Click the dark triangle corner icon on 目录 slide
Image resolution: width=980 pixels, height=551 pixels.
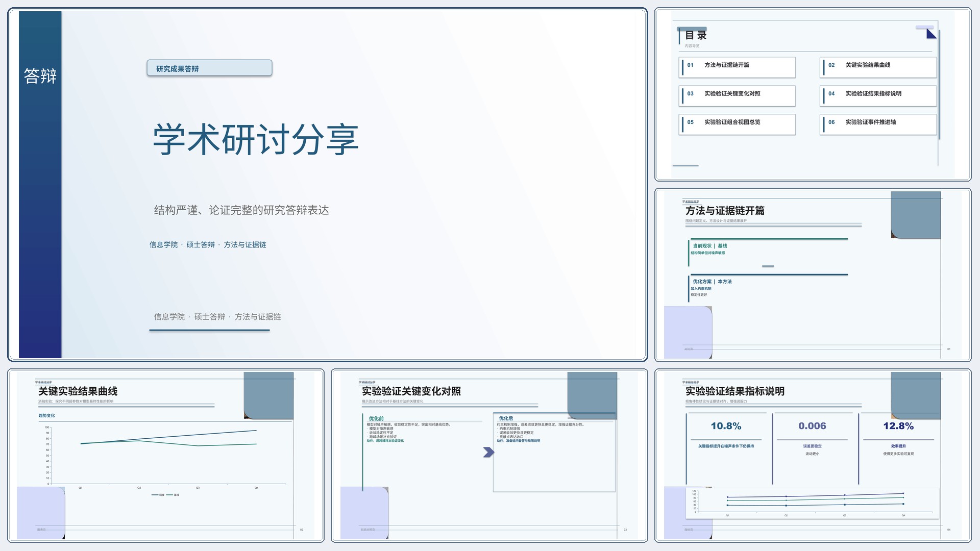click(x=932, y=34)
